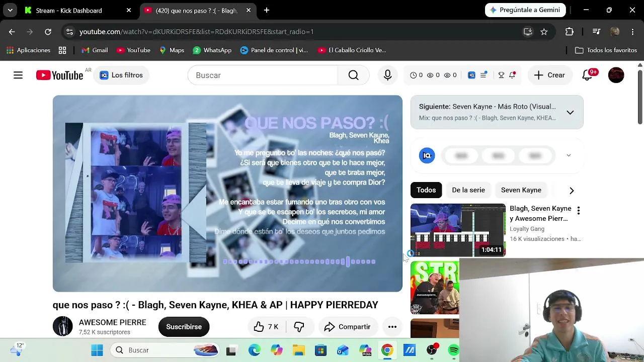Open the Panel de control bookmark
The image size is (644, 362).
tap(274, 50)
